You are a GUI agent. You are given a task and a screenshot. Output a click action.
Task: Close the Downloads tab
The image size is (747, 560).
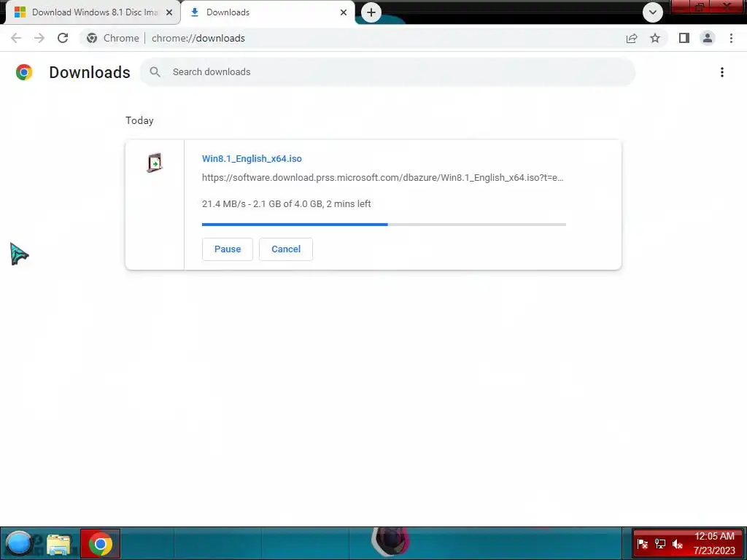(344, 12)
